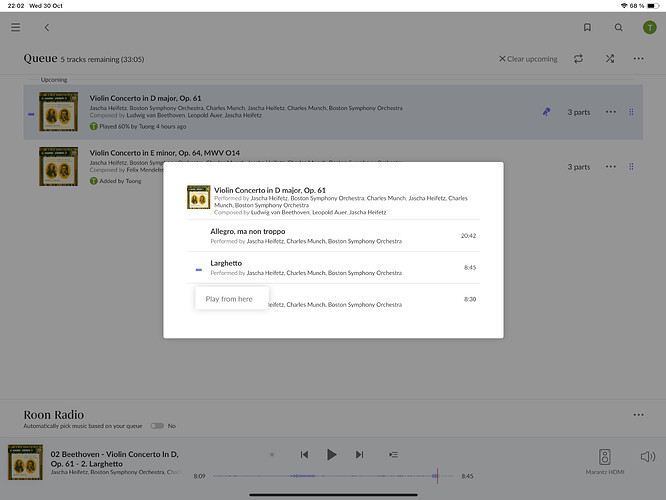Click the album cover of Violin Concerto in E minor row

pos(59,166)
